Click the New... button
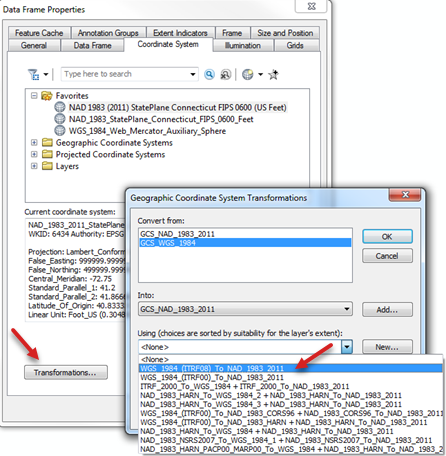This screenshot has width=446, height=456. (387, 347)
